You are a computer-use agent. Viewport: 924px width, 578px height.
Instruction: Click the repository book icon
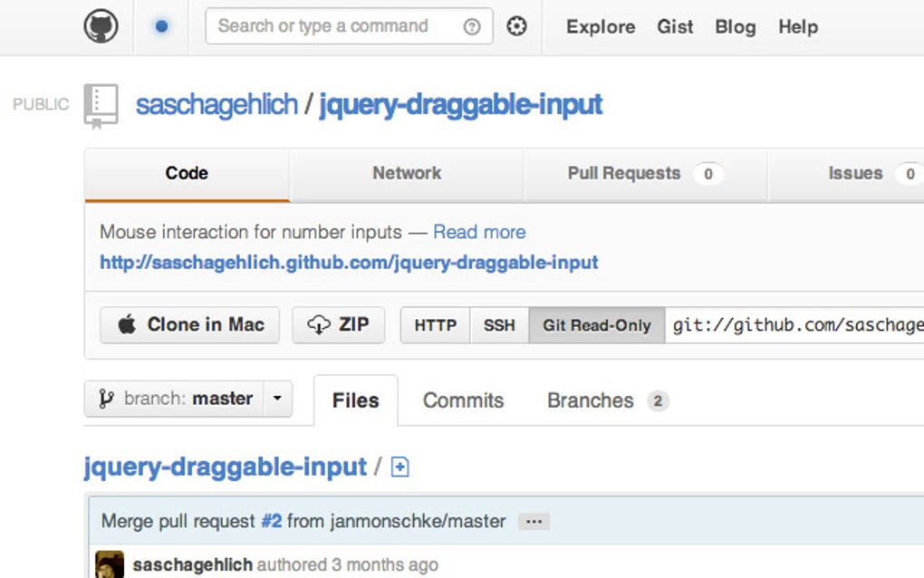pos(101,105)
